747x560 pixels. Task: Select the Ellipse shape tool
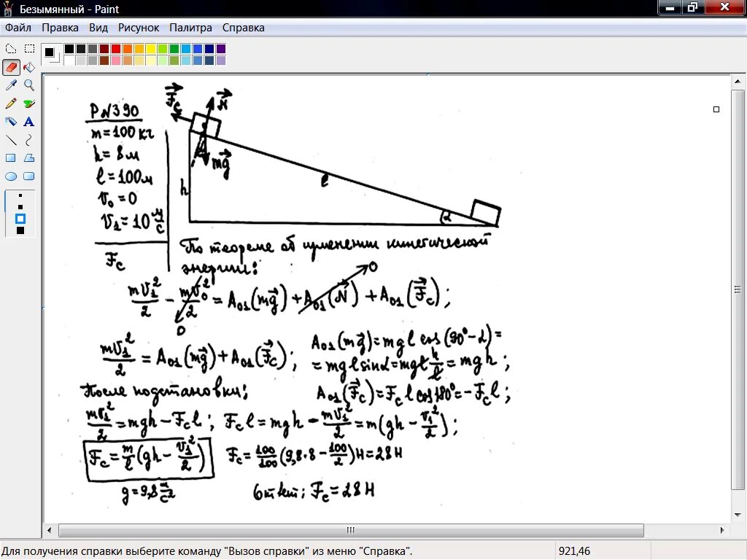(x=11, y=176)
